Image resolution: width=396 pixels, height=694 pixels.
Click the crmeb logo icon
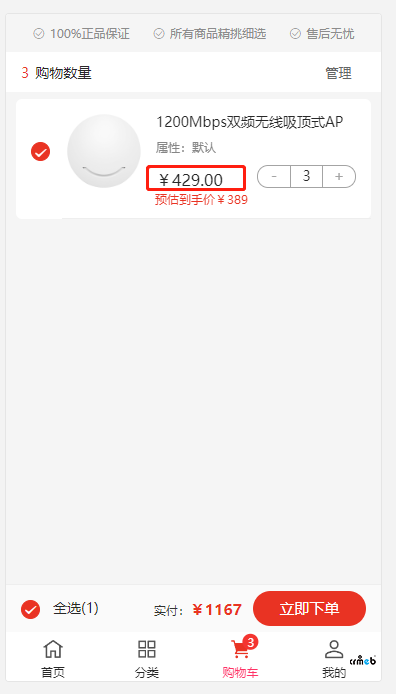pos(363,660)
